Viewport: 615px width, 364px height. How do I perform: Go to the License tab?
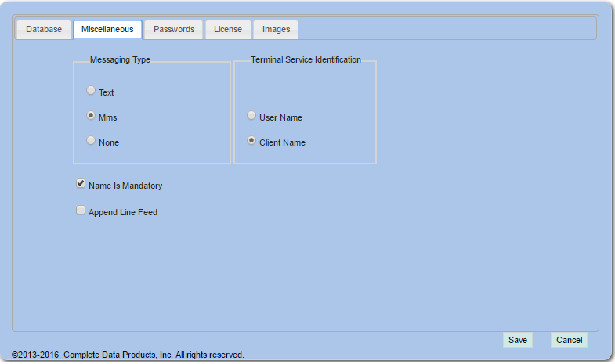[228, 30]
